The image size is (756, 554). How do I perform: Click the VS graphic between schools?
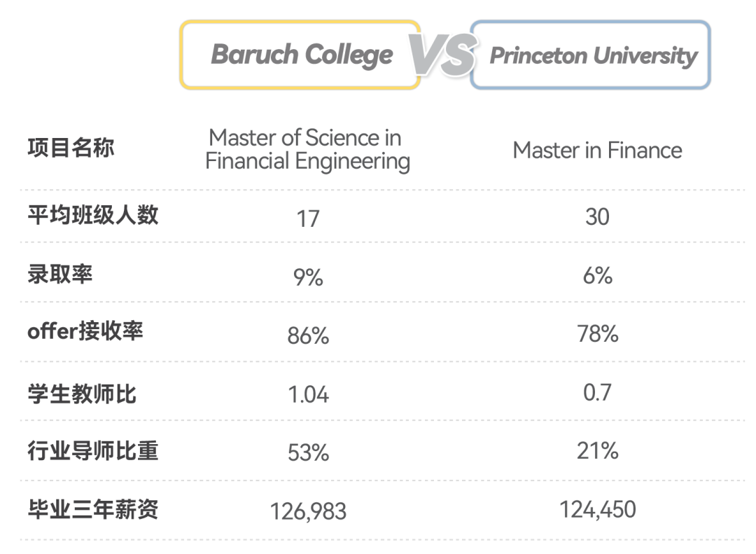pyautogui.click(x=444, y=55)
